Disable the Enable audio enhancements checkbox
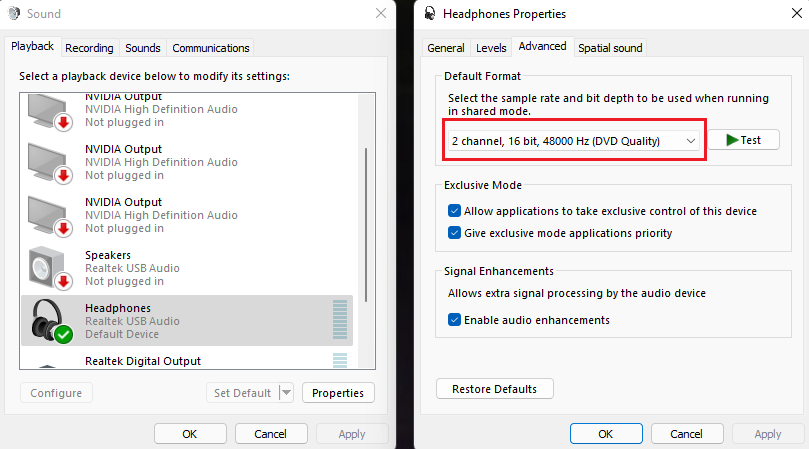 (455, 320)
